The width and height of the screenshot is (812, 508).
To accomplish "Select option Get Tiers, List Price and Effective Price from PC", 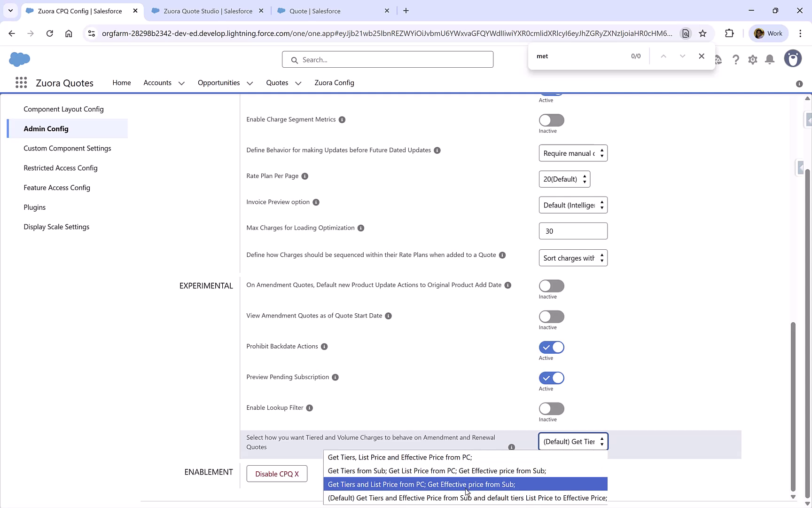I will coord(399,457).
